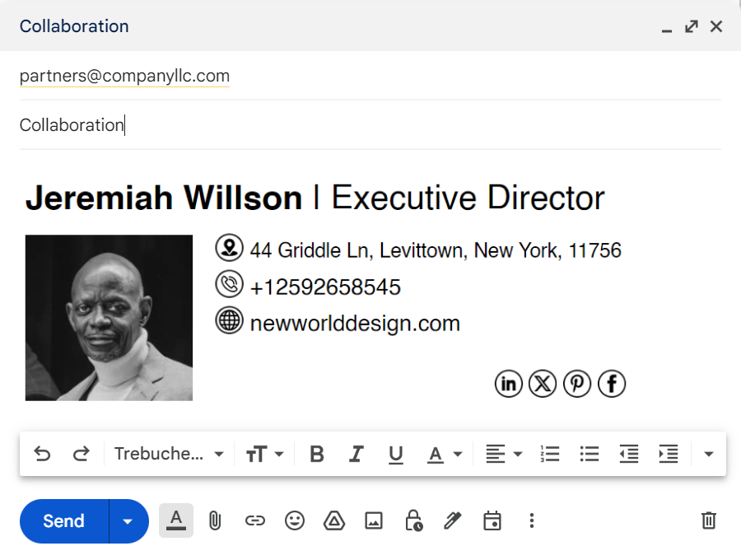
Task: Open more options three-dot menu
Action: [532, 520]
